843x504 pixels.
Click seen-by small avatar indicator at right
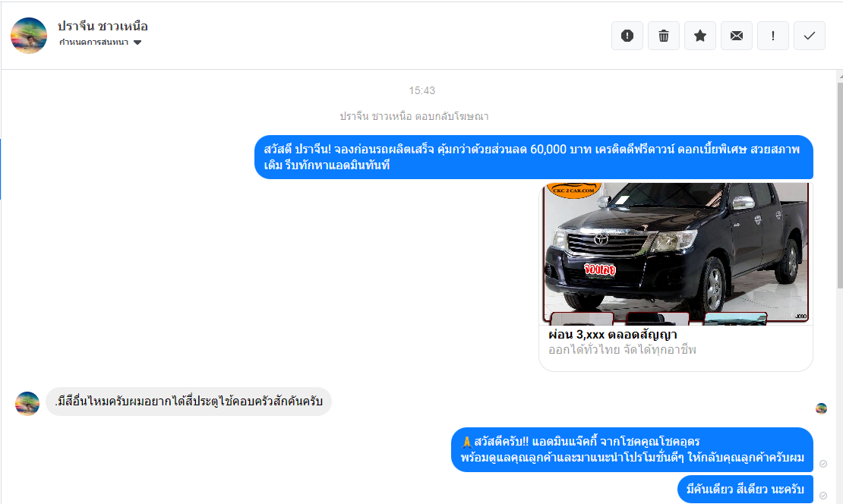click(821, 408)
